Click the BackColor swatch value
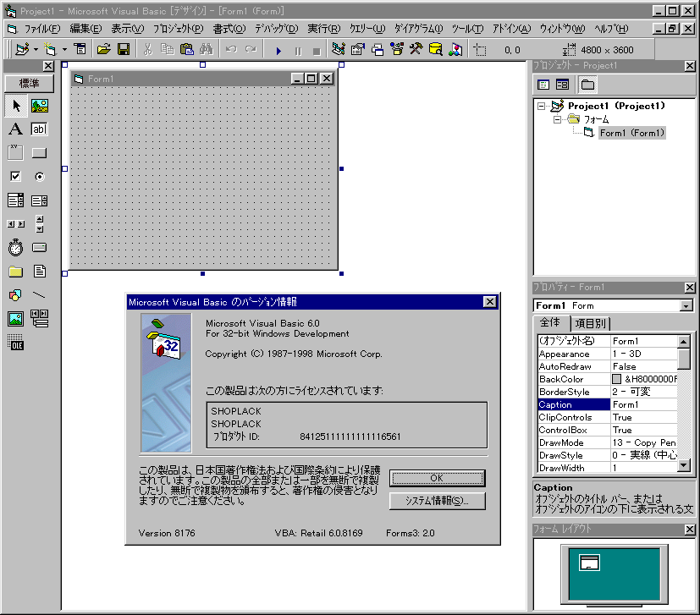 [x=616, y=379]
